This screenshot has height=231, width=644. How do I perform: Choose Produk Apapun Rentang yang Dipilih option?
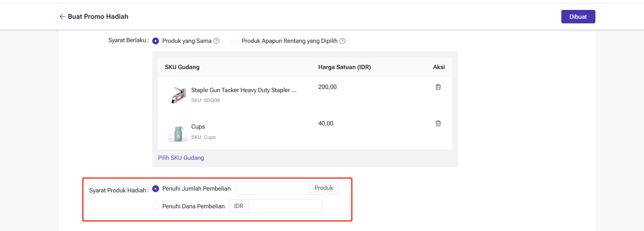click(235, 41)
